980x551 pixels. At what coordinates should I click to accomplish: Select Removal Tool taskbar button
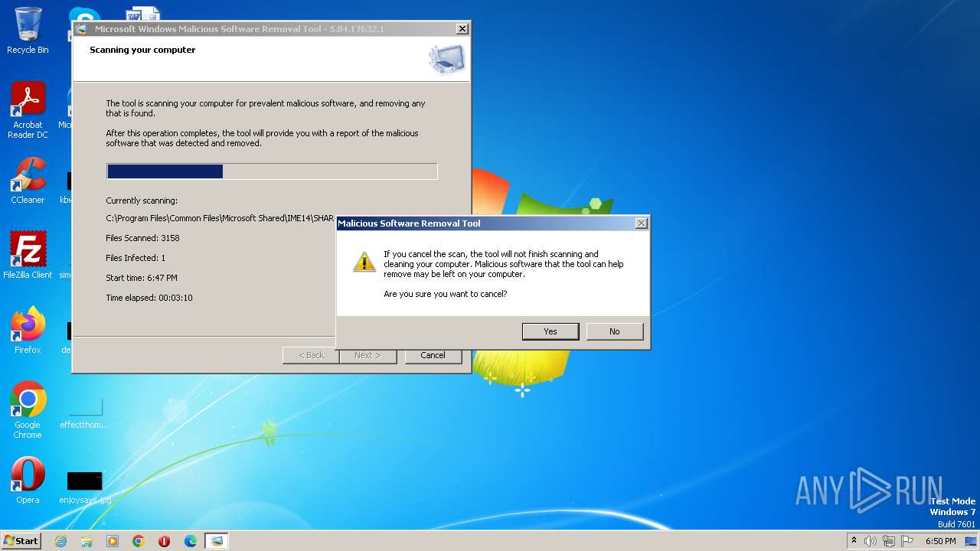tap(217, 541)
